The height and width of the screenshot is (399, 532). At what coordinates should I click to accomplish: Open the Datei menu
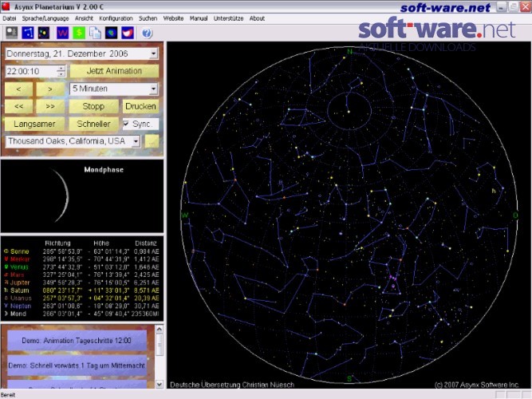9,18
